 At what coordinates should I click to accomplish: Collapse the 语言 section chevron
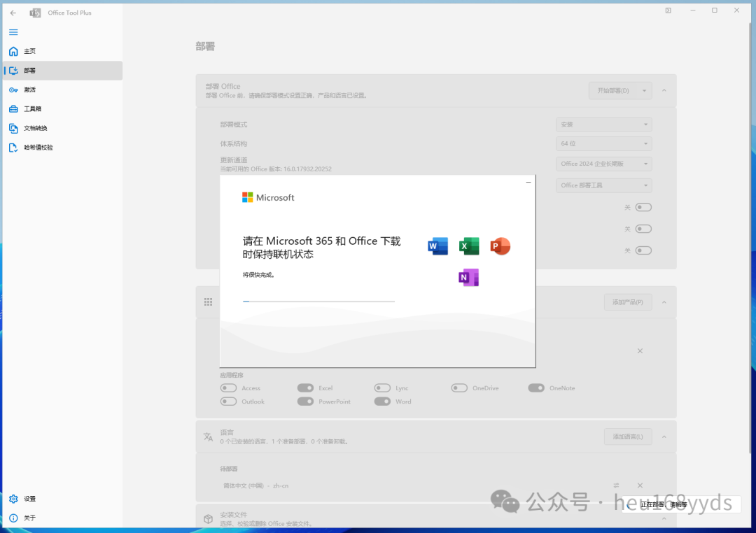pyautogui.click(x=664, y=436)
